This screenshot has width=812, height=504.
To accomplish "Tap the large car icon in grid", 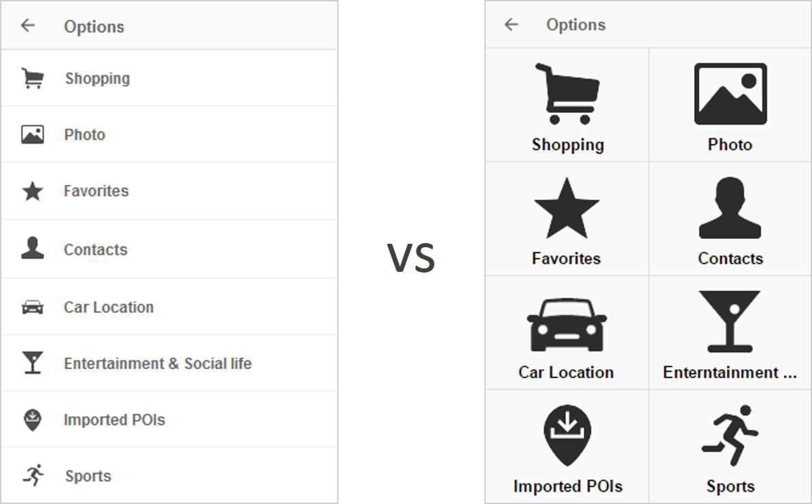I will pos(567,325).
